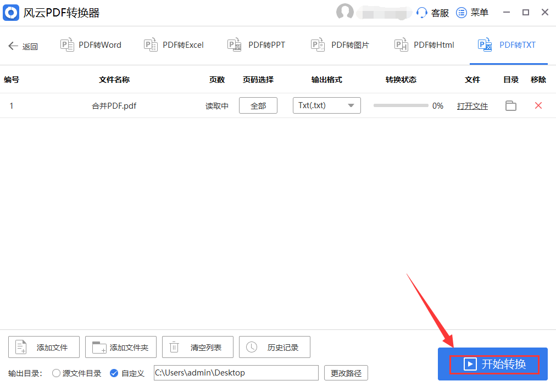Image resolution: width=556 pixels, height=392 pixels.
Task: Start conversion with 开始转换
Action: click(493, 364)
